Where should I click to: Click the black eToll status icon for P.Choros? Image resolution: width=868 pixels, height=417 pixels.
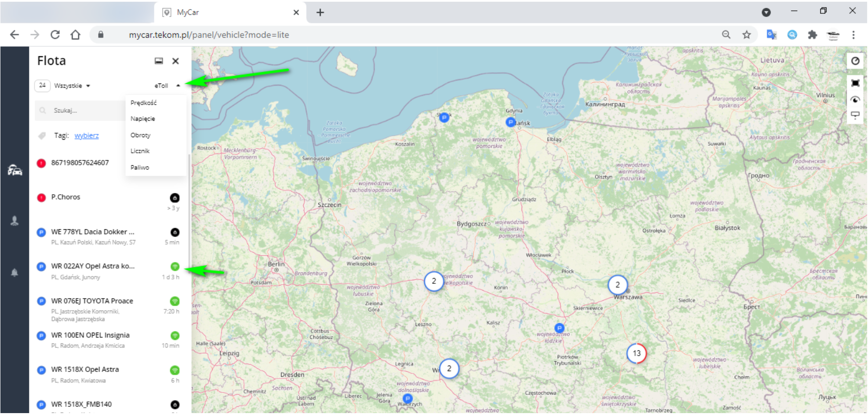175,198
